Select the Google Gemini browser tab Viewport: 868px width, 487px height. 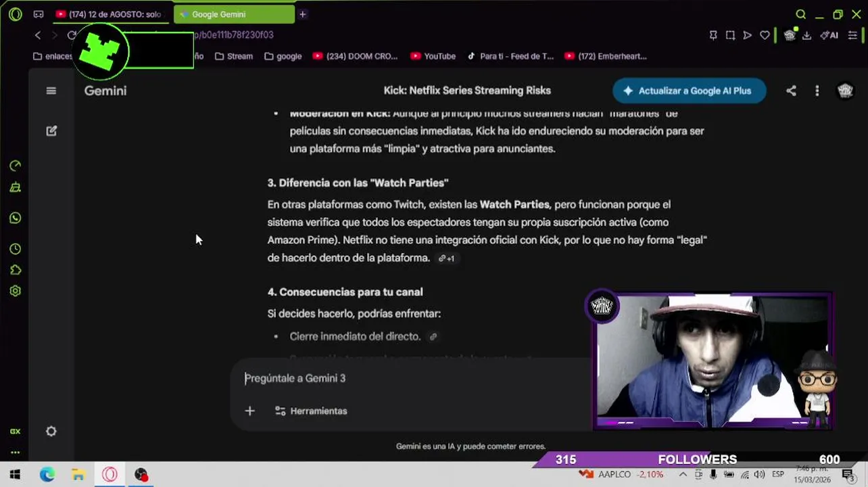pyautogui.click(x=233, y=14)
